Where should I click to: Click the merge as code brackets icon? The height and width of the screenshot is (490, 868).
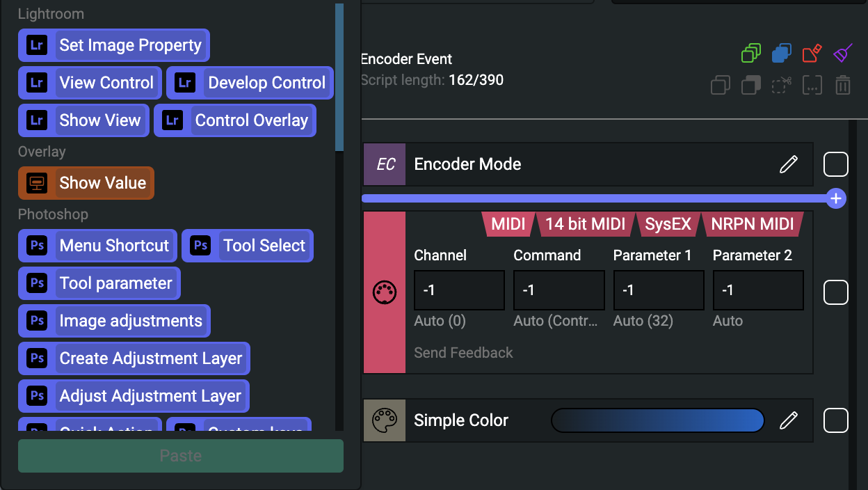tap(812, 85)
